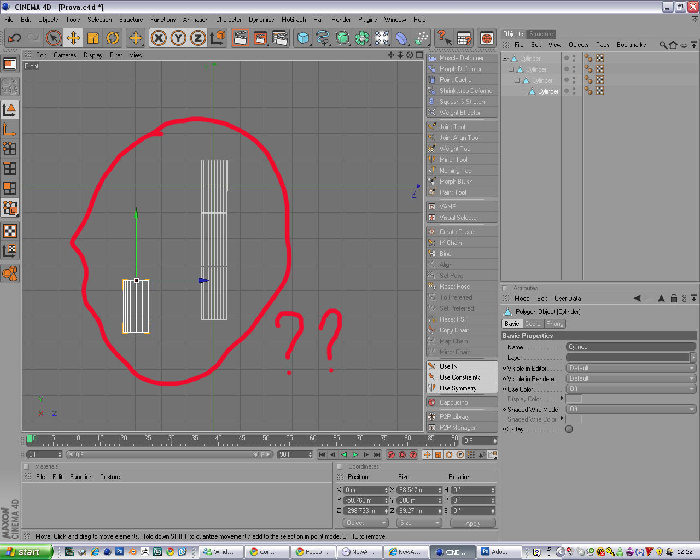Select the Rotate tool
The height and width of the screenshot is (560, 700).
(112, 38)
